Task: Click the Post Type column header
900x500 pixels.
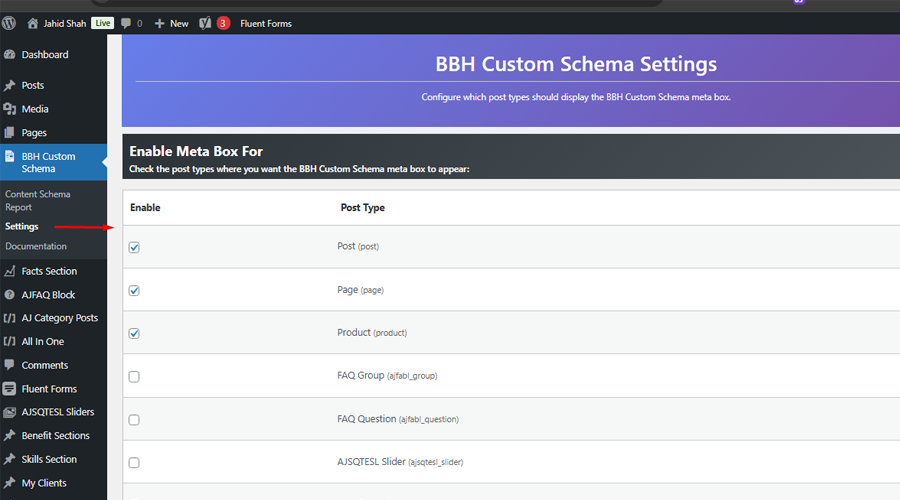Action: pyautogui.click(x=363, y=208)
